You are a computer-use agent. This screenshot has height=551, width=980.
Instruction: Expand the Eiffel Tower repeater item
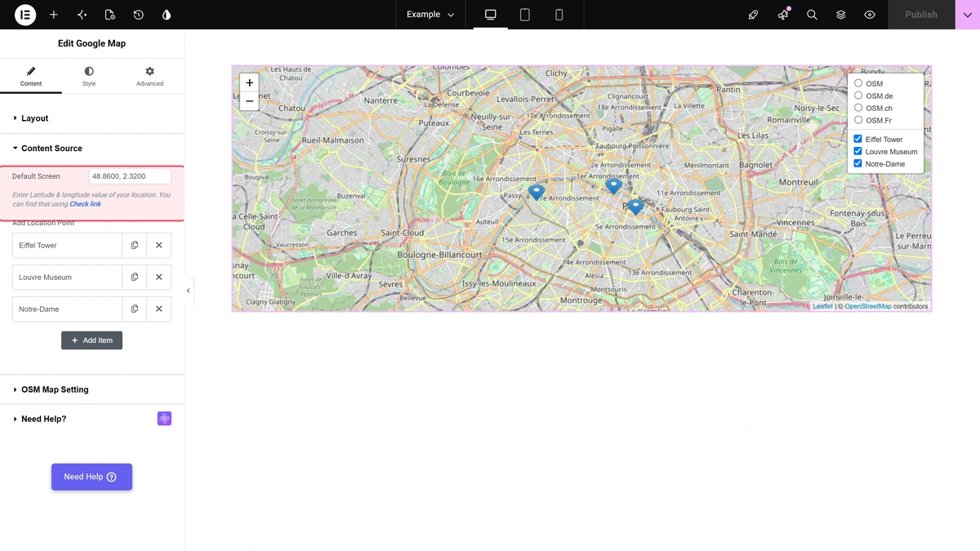67,245
